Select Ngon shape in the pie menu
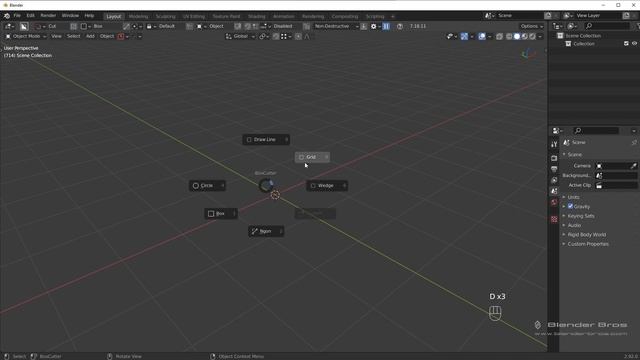 266,231
